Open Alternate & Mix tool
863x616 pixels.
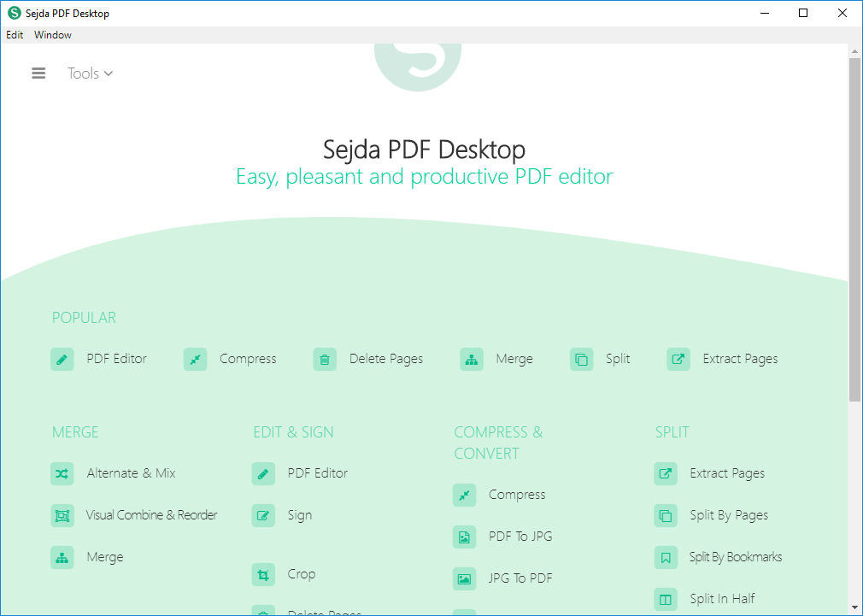131,473
